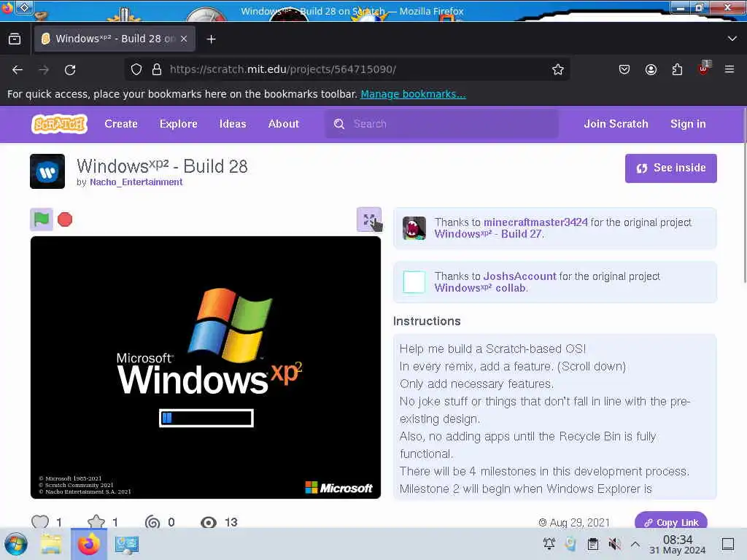Open the file manager folder taskbar icon
The image size is (747, 560).
tap(51, 544)
